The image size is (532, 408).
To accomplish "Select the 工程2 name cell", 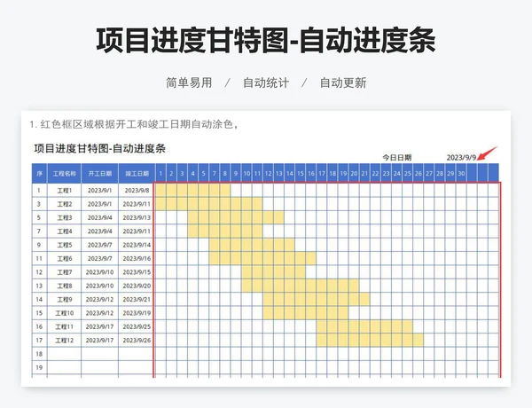I will 64,204.
